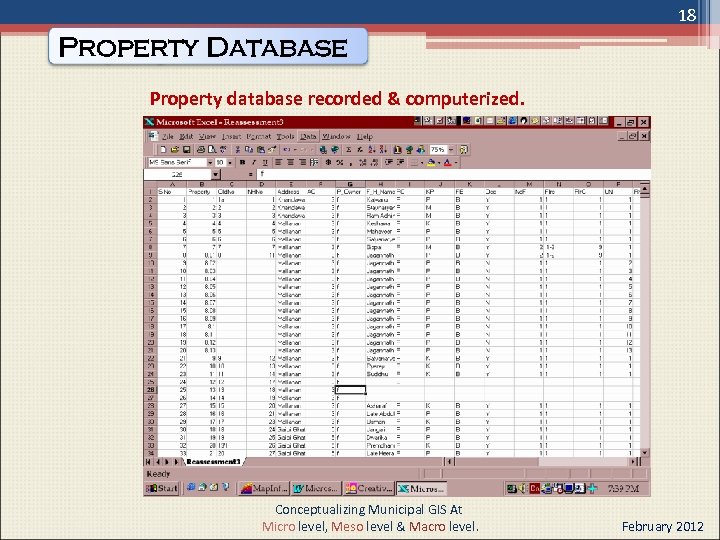Click the Decrease Indent icon
Image resolution: width=720 pixels, height=540 pixels.
tap(388, 162)
